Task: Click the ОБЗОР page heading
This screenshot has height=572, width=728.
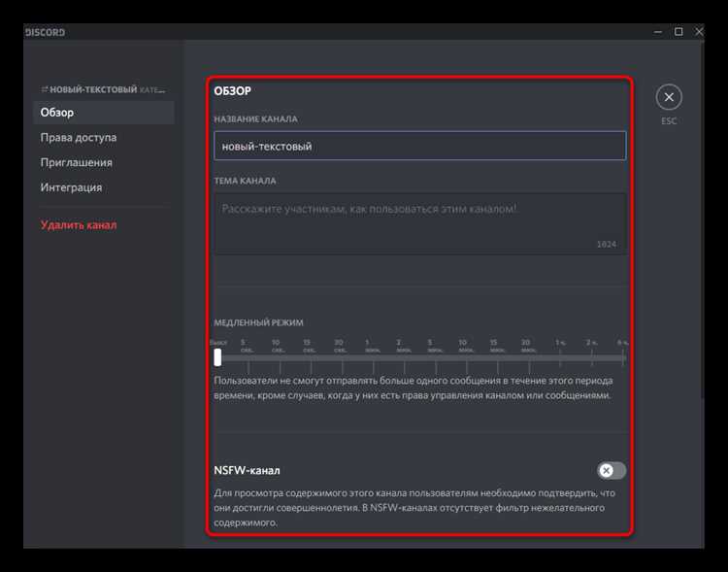Action: coord(232,91)
